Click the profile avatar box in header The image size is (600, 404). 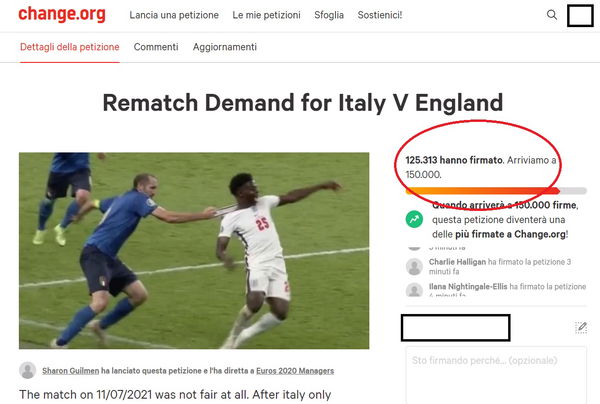(x=580, y=15)
